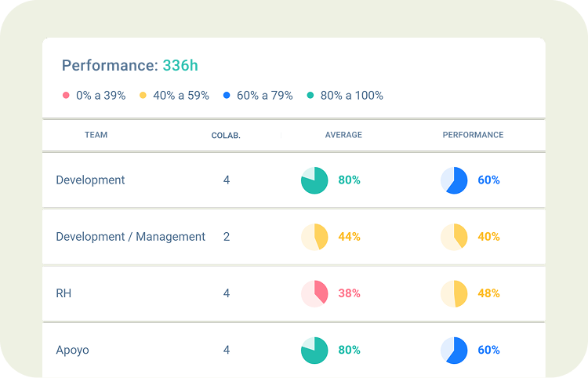Open the Development team row
588x378 pixels.
[90, 180]
